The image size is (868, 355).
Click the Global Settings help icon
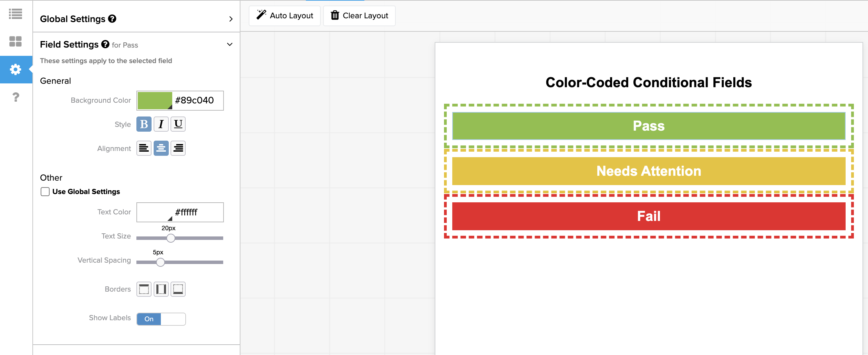[x=112, y=19]
